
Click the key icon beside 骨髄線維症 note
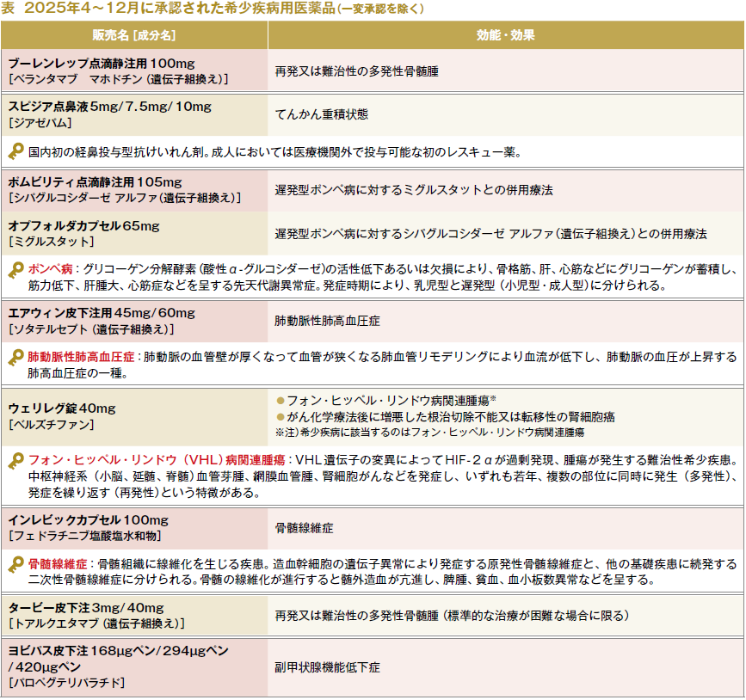click(15, 566)
